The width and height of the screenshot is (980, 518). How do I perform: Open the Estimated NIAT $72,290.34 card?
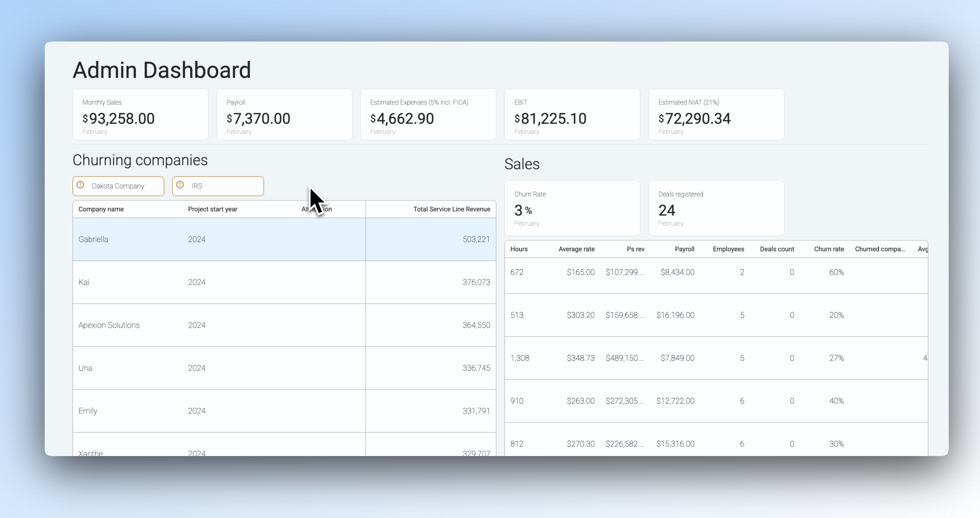[716, 115]
